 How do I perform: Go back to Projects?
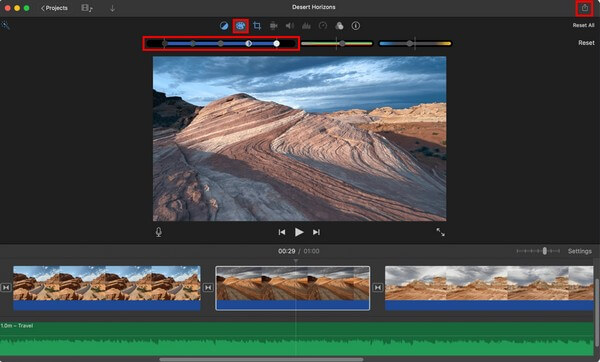tap(54, 8)
